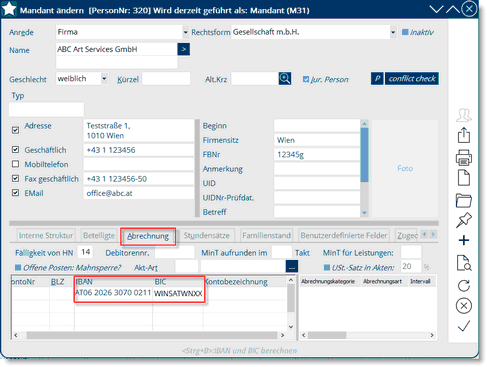The height and width of the screenshot is (367, 487).
Task: Toggle USt.-Satz in Akten checkbox
Action: click(x=327, y=267)
